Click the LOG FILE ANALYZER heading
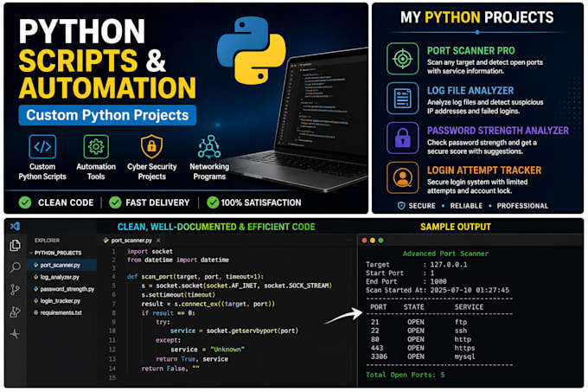This screenshot has width=588, height=392. pyautogui.click(x=470, y=90)
